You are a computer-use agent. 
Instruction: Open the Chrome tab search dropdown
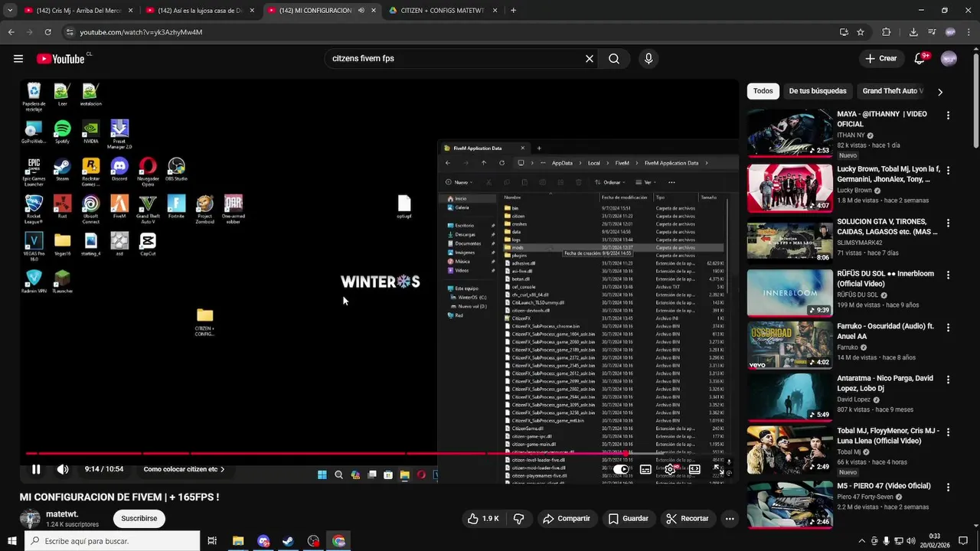click(x=9, y=11)
